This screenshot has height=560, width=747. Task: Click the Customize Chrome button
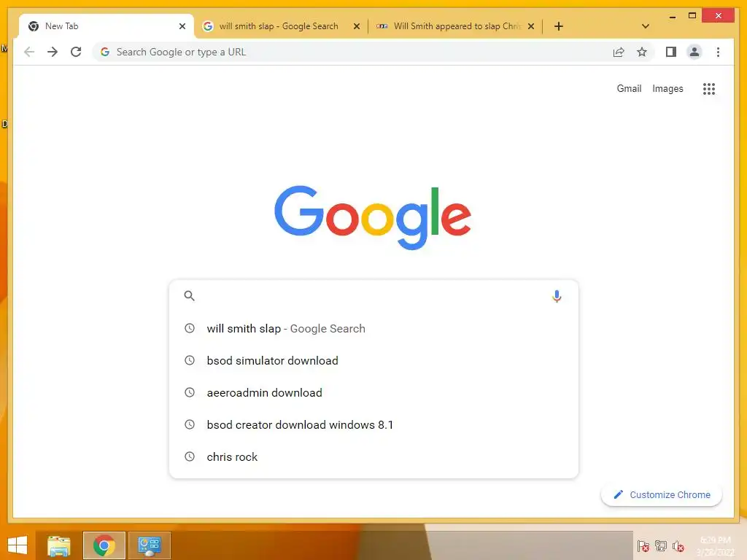[x=661, y=495]
